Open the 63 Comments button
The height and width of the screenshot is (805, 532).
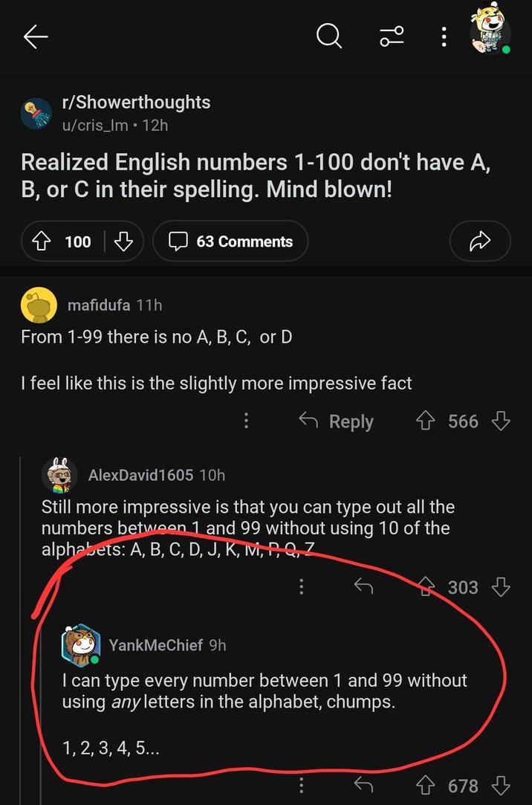230,241
